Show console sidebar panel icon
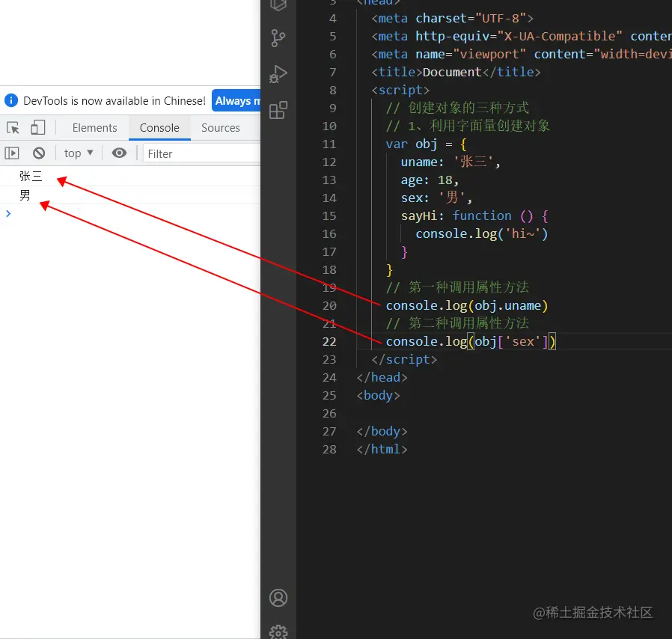The height and width of the screenshot is (639, 672). point(11,153)
